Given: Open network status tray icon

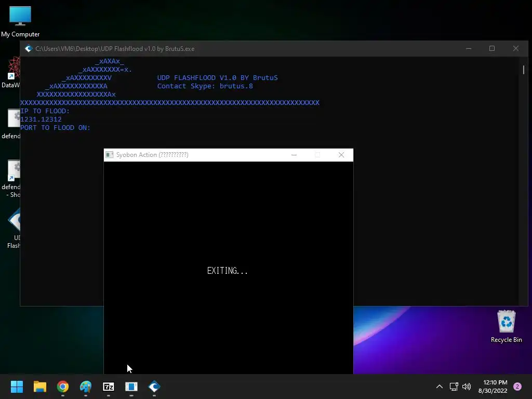Looking at the screenshot, I should click(454, 387).
